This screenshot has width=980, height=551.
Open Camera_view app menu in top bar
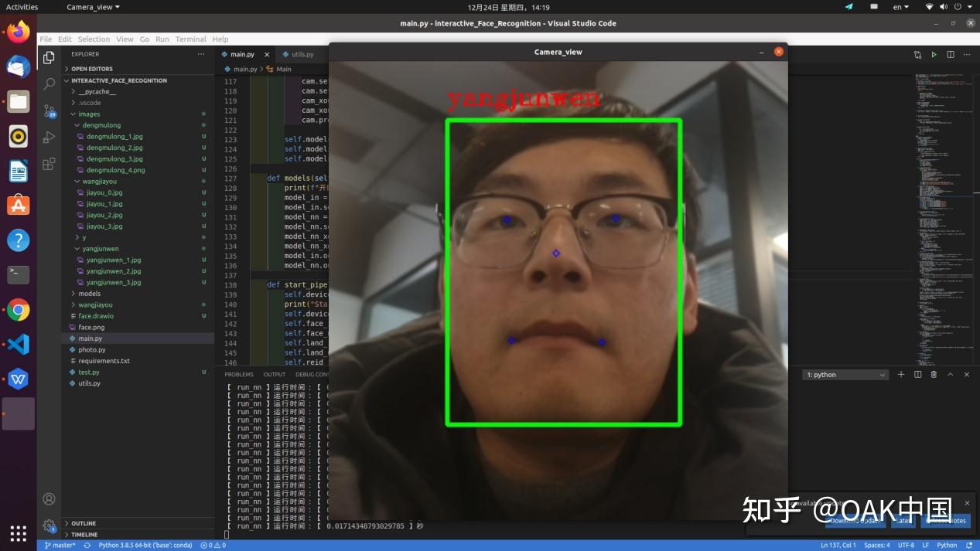(93, 7)
